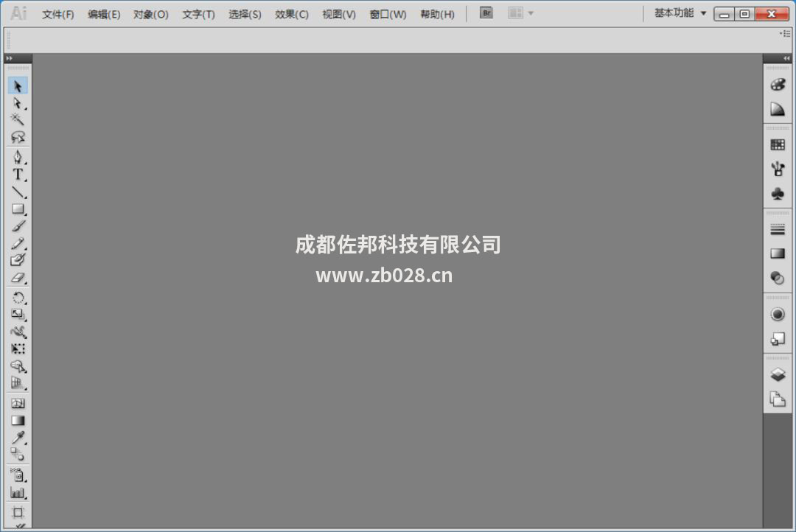This screenshot has width=796, height=532.
Task: Select the Scale tool
Action: coord(18,315)
